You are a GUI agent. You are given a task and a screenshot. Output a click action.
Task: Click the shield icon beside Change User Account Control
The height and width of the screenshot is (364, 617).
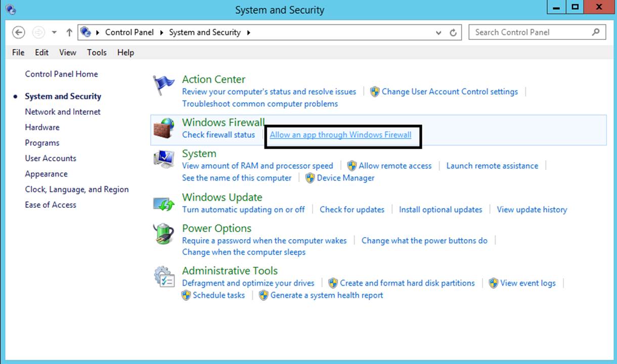click(375, 92)
